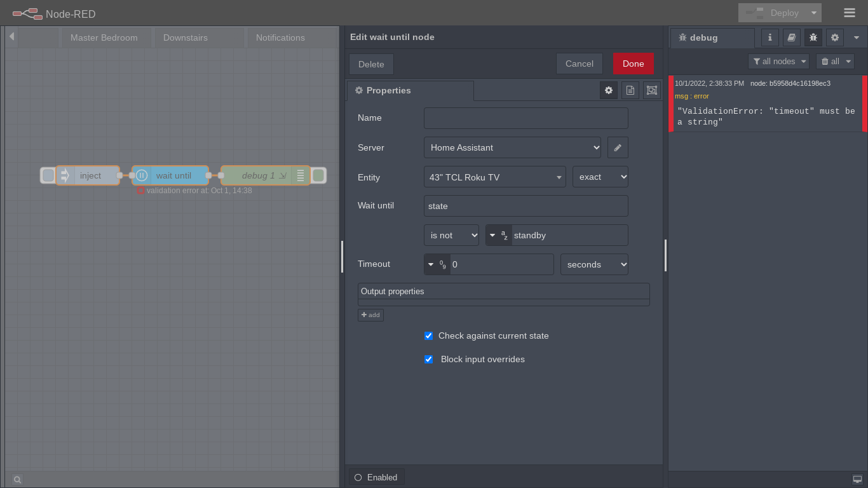Switch to the Downstairs flow tab
The image size is (868, 488).
[x=185, y=37]
